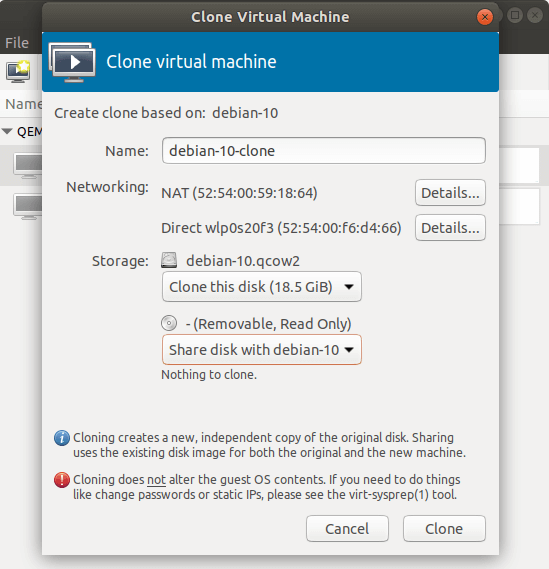Click the hard disk icon beside debian-10.qcow2
Viewport: 549px width, 569px height.
pyautogui.click(x=169, y=261)
